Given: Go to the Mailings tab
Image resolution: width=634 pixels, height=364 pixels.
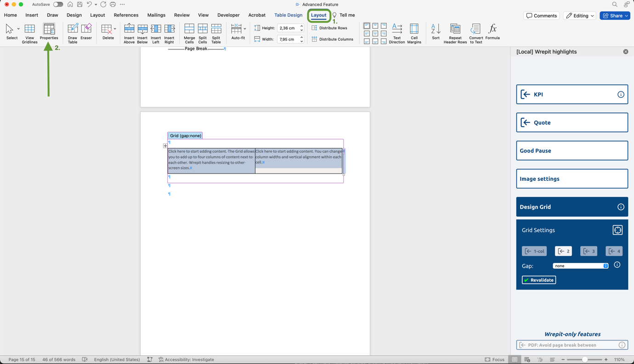Looking at the screenshot, I should pos(156,15).
